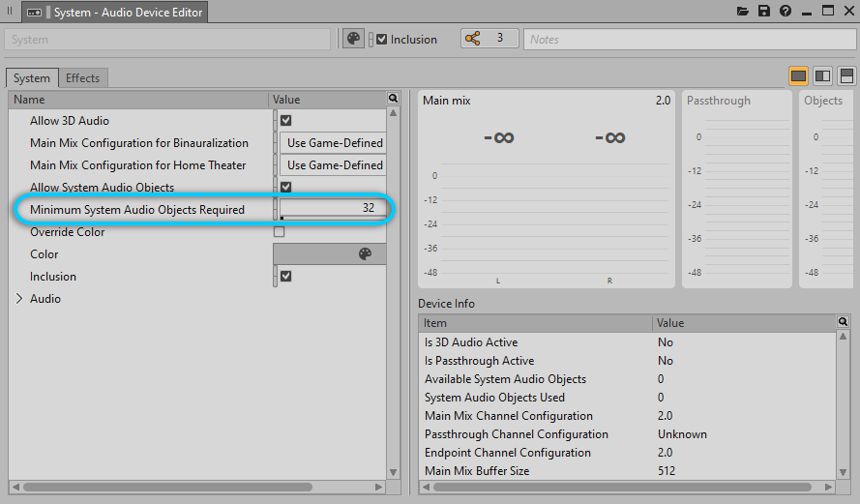The image size is (860, 504).
Task: Select the side-by-side split layout icon
Action: (x=823, y=76)
